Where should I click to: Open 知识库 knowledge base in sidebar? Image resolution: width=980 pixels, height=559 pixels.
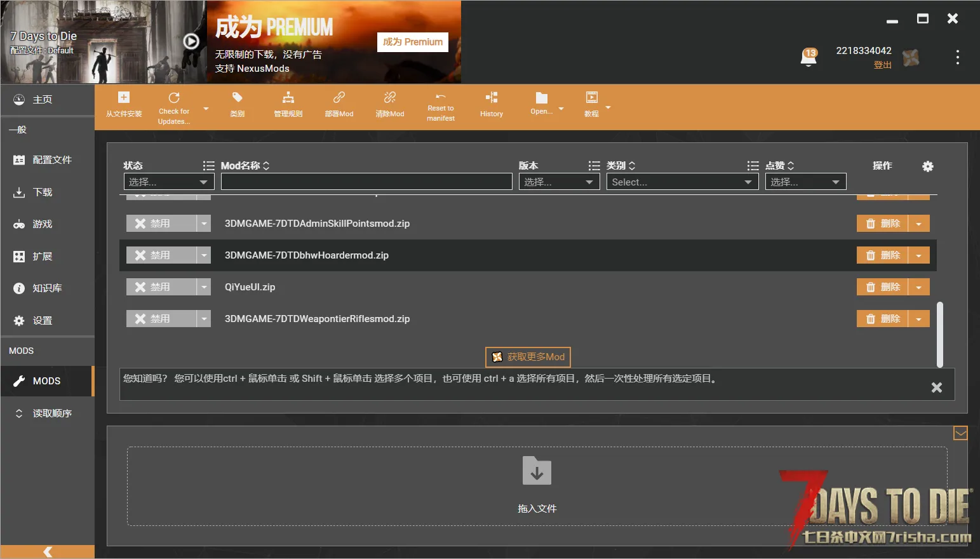click(48, 288)
